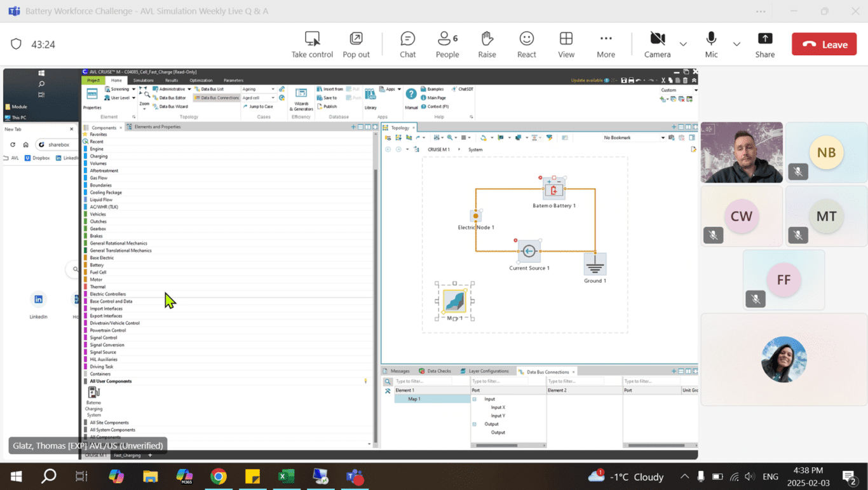
Task: Select the Ground 1 element
Action: (595, 264)
